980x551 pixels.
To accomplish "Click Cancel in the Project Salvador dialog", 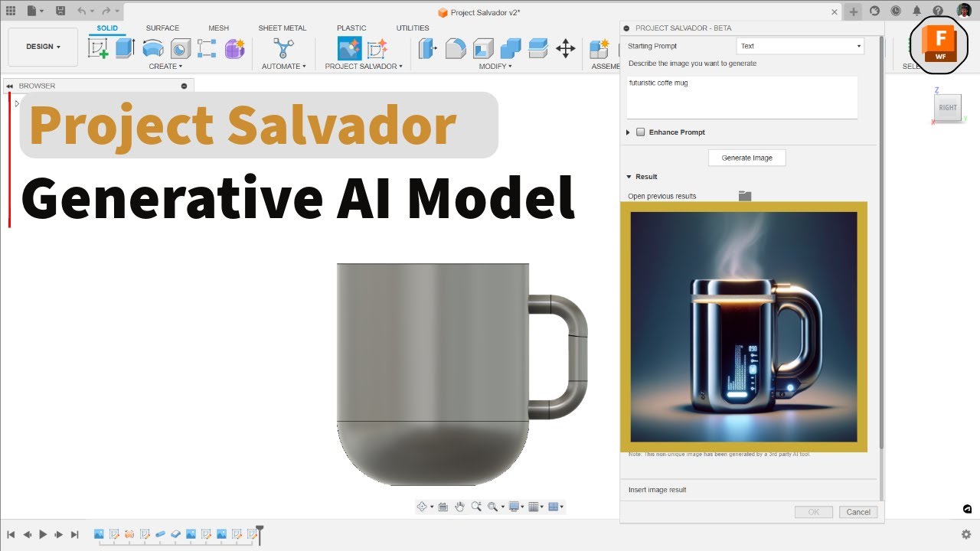I will coord(858,512).
